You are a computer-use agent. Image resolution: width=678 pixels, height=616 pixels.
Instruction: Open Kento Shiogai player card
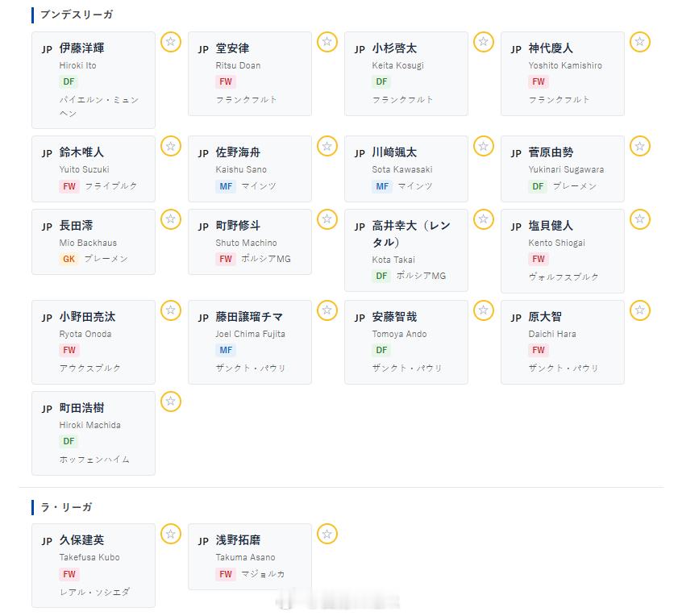click(563, 251)
